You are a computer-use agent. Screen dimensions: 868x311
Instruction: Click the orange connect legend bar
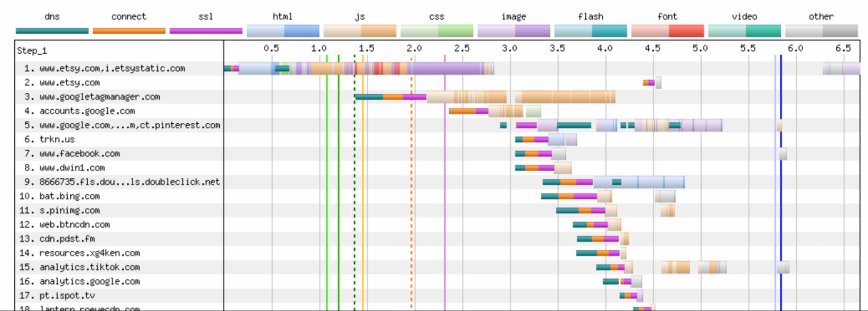129,31
